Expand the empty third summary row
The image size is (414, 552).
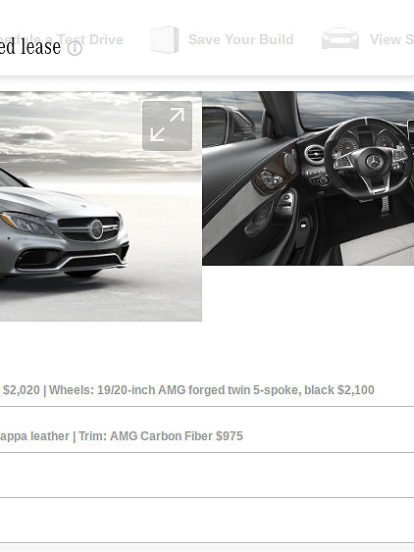point(207,475)
